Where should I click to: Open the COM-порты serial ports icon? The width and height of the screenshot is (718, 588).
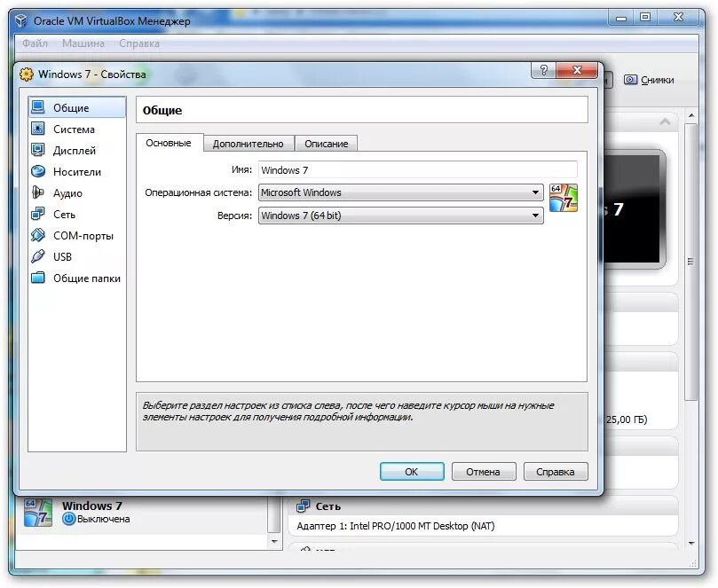click(38, 235)
